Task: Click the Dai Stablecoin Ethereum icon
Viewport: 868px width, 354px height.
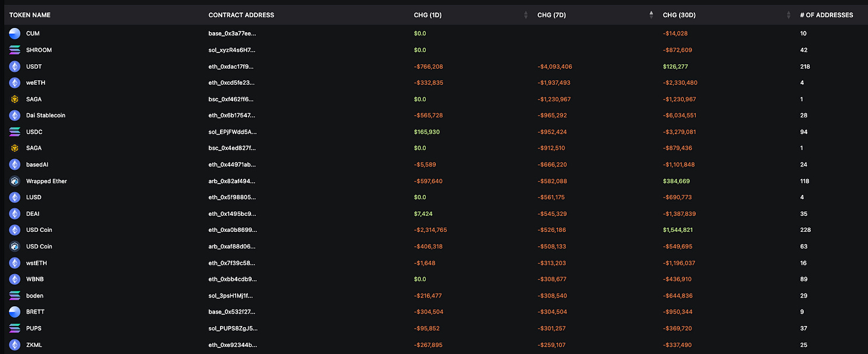Action: point(14,115)
